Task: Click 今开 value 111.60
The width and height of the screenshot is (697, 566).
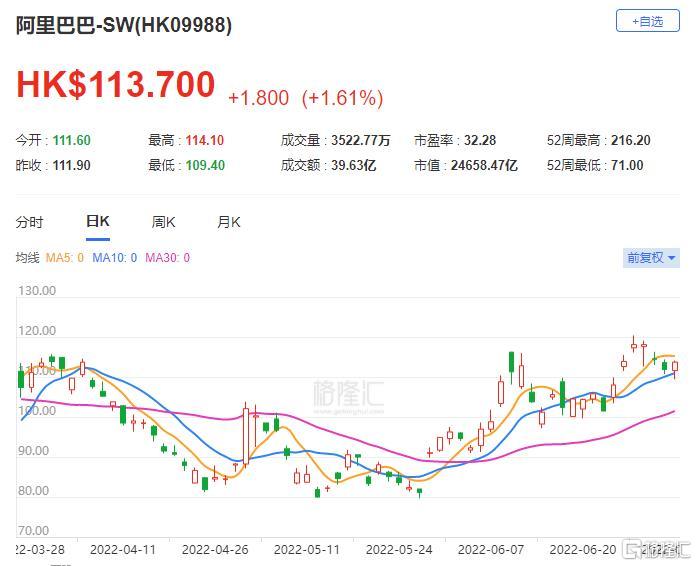Action: coord(72,140)
